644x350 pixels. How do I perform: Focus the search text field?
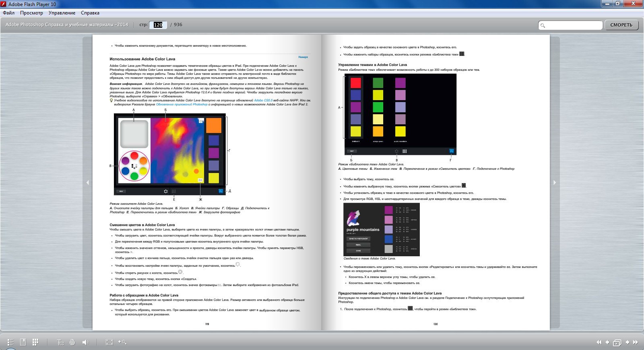pos(570,25)
